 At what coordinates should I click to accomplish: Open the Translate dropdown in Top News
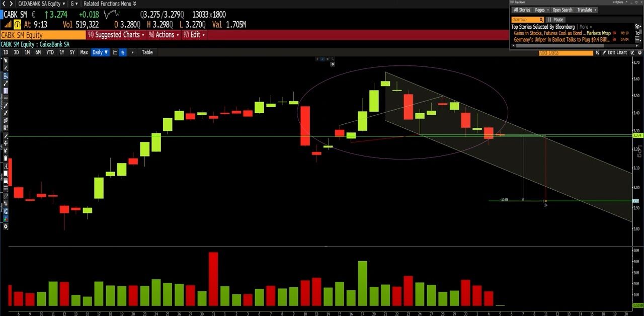[x=587, y=10]
